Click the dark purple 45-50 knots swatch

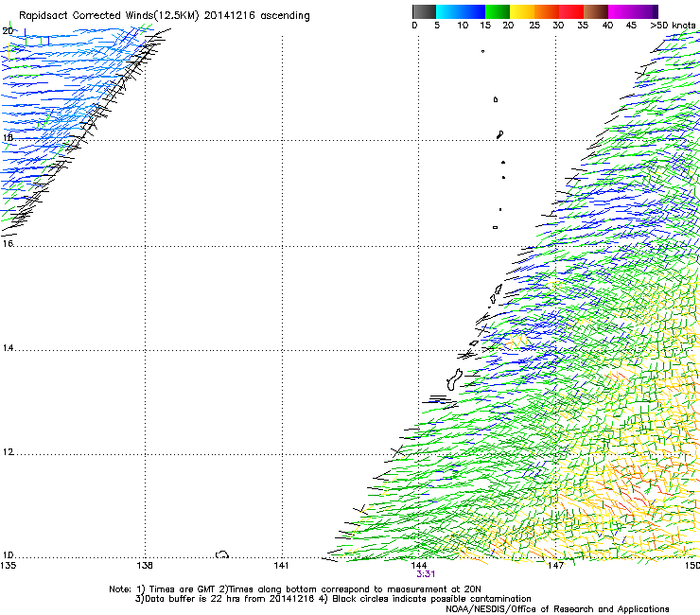coord(645,11)
